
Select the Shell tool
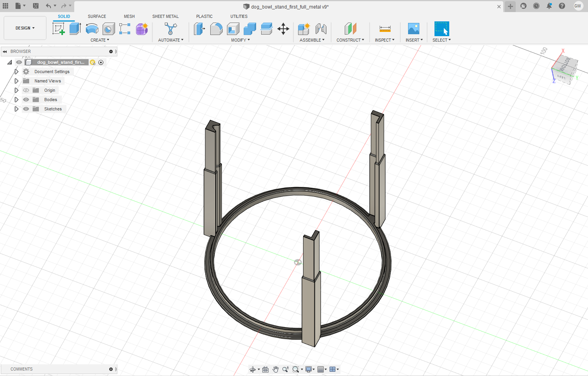(x=233, y=29)
